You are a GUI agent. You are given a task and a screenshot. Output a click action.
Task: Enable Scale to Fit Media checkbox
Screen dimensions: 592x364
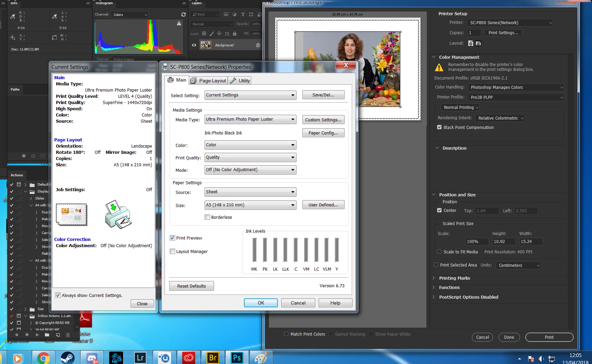pos(439,252)
